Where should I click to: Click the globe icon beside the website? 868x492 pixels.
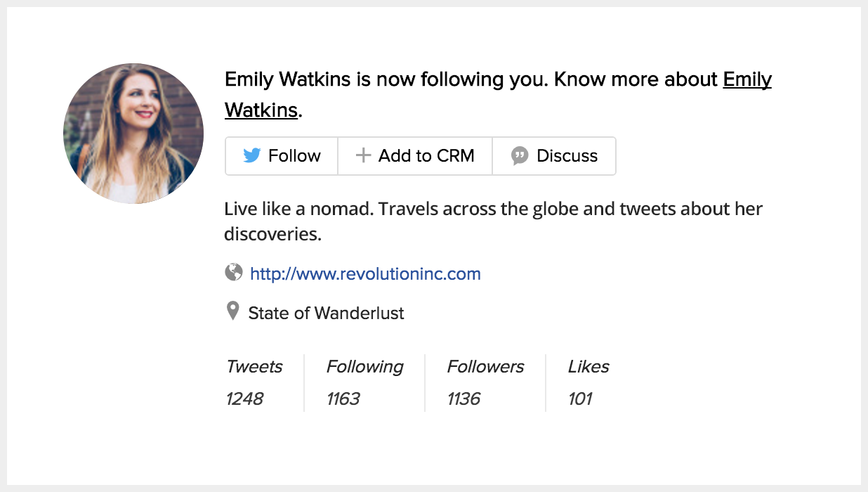(x=234, y=273)
